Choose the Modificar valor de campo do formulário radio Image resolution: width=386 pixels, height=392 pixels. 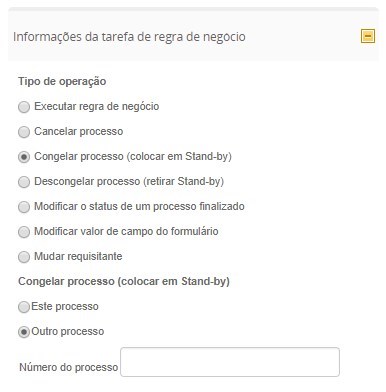(24, 232)
